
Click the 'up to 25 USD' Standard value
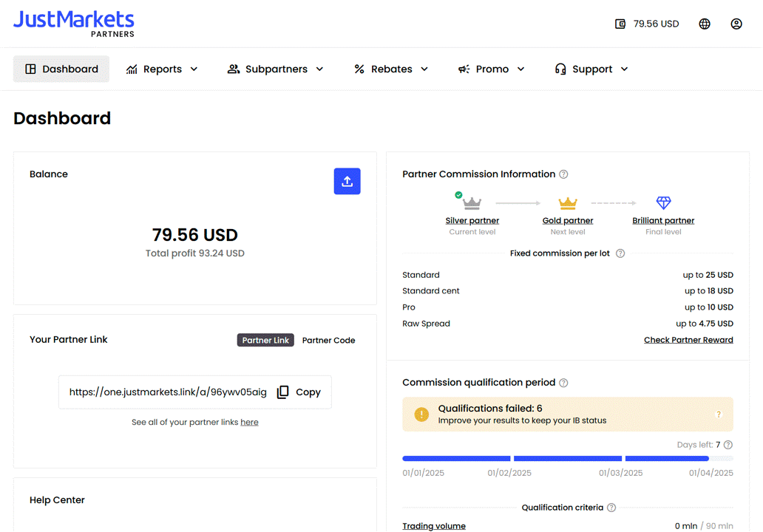(708, 275)
